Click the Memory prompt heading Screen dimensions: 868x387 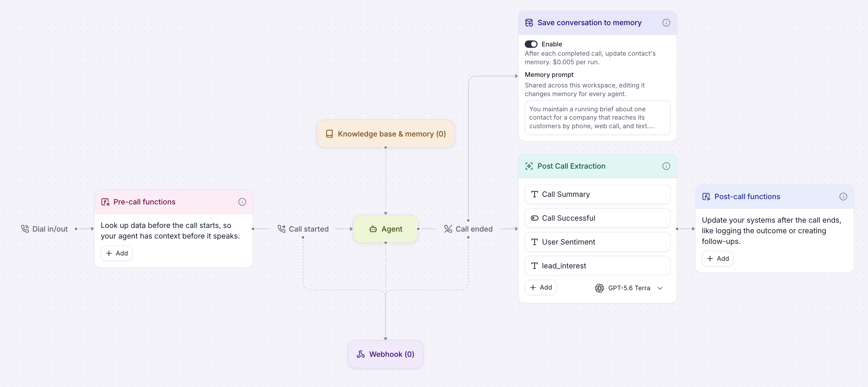[549, 75]
